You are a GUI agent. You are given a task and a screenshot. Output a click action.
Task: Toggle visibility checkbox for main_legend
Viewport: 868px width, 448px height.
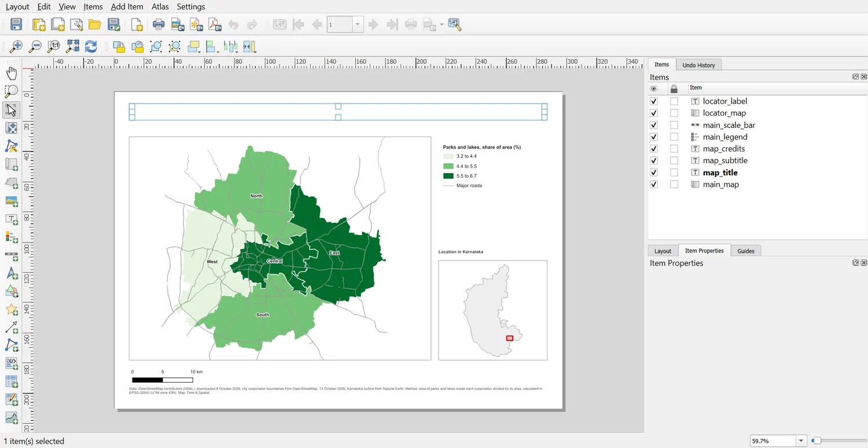(654, 137)
